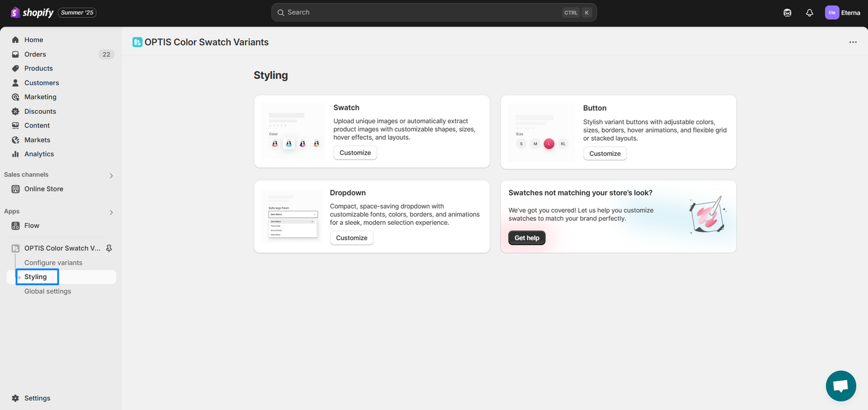Click the Flow app icon

point(15,225)
